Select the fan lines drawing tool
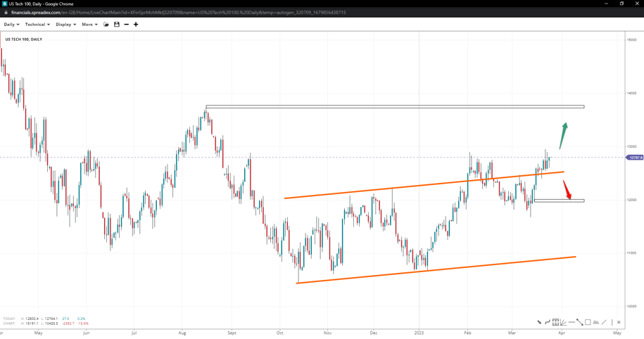This screenshot has height=339, width=644. [x=563, y=322]
